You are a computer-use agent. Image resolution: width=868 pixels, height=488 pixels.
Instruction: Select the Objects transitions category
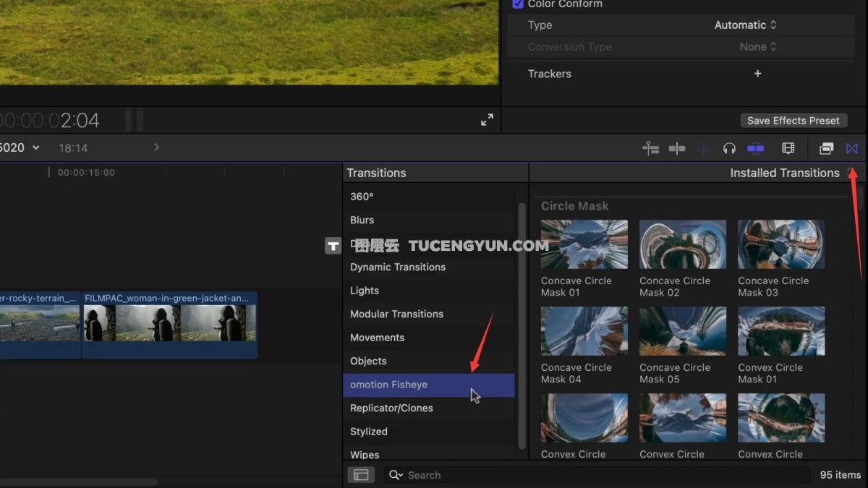point(429,361)
